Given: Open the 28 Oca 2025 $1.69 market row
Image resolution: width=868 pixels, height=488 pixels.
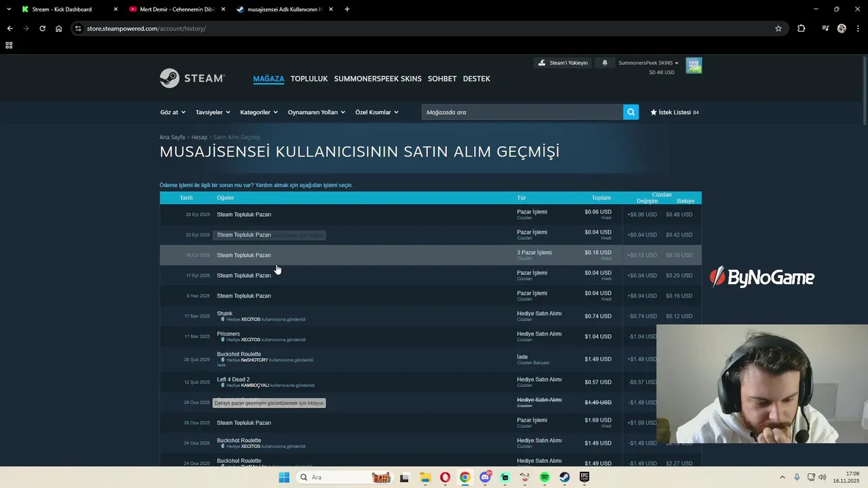Looking at the screenshot, I should 431,422.
